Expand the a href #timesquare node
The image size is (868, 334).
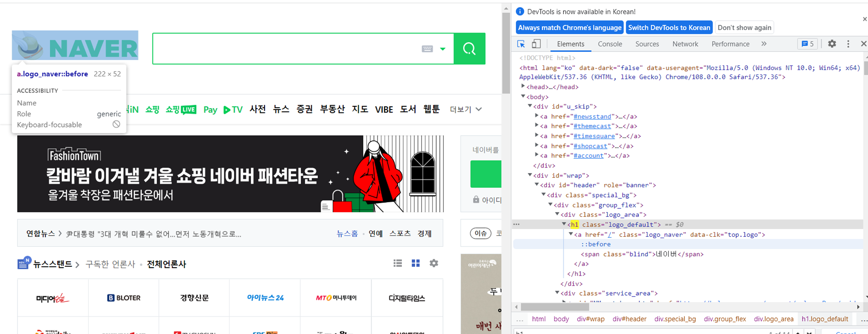(537, 136)
